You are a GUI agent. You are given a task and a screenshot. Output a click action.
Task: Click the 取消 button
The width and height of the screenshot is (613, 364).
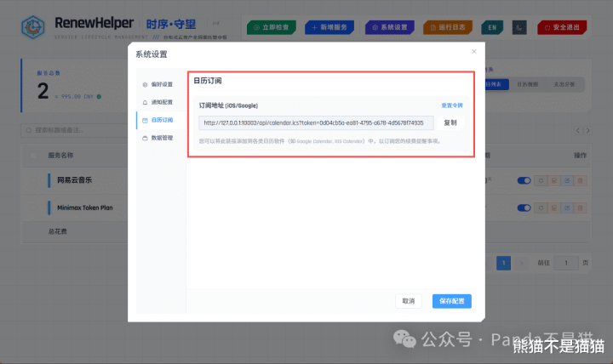point(408,301)
